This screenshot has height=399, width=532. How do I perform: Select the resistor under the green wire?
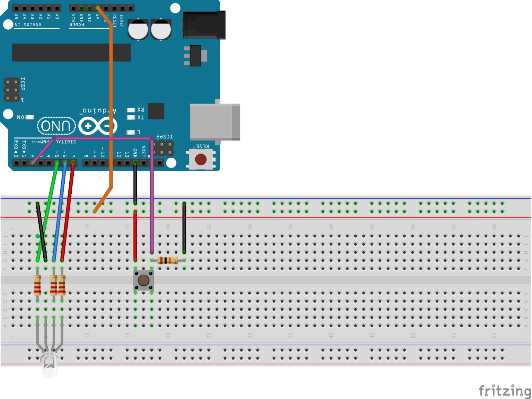(x=37, y=285)
